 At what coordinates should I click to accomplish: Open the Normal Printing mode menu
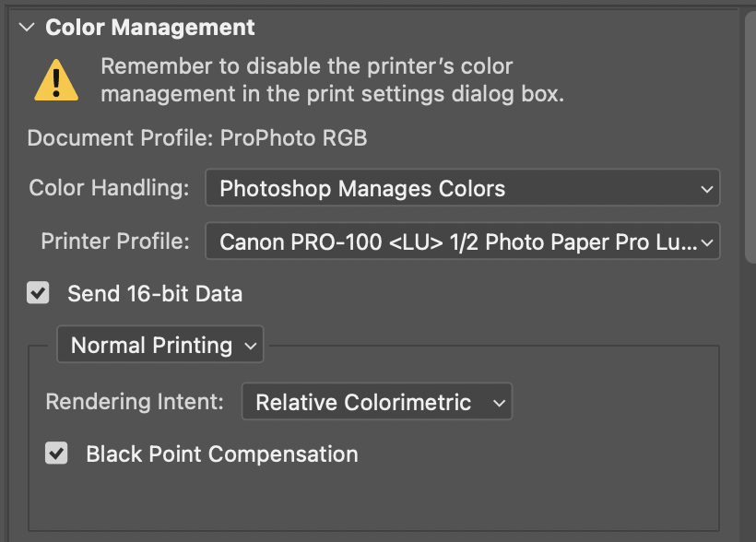tap(160, 345)
